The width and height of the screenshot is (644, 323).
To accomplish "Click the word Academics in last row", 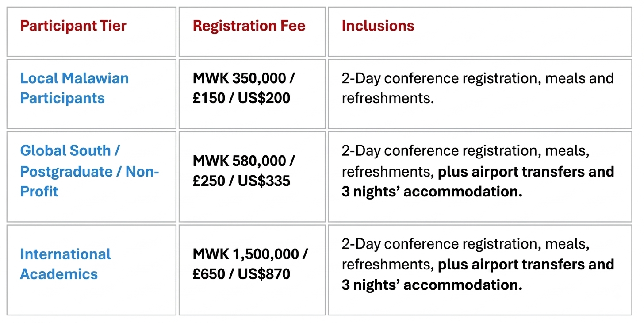I will [x=59, y=274].
